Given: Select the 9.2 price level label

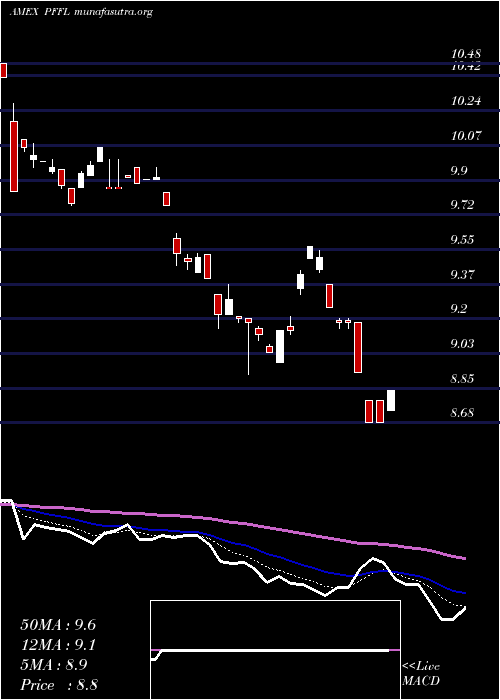Looking at the screenshot, I should click(x=459, y=309).
